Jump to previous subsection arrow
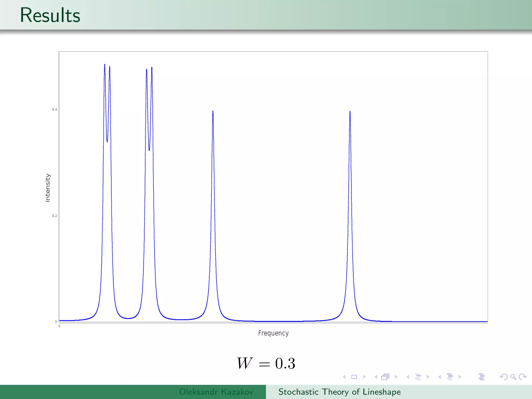 coord(408,377)
